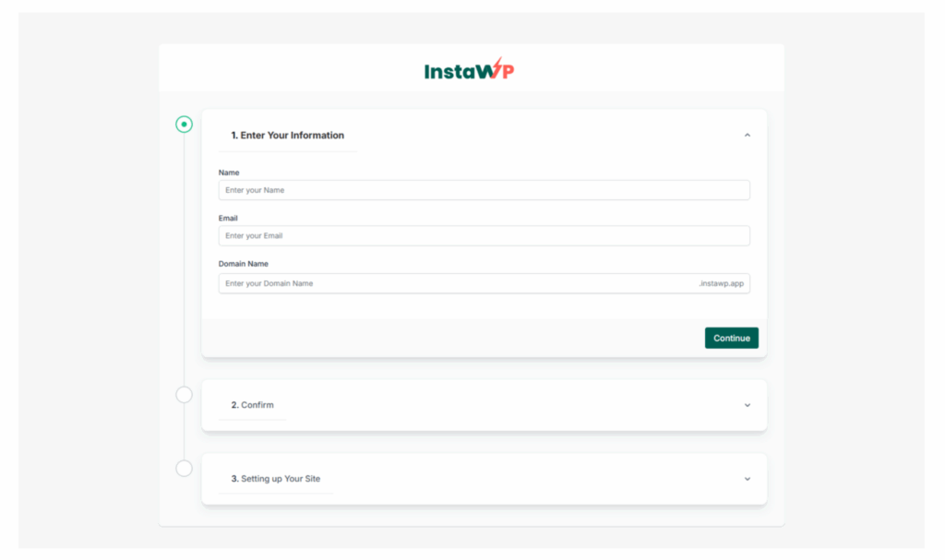Image resolution: width=945 pixels, height=560 pixels.
Task: Focus the Domain Name input field
Action: [484, 283]
